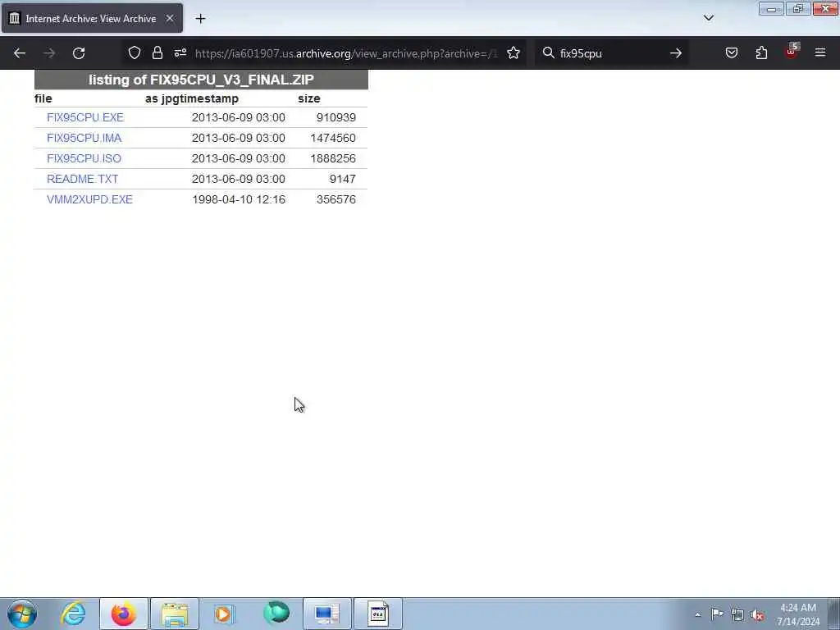Click size value 910939
Image resolution: width=840 pixels, height=630 pixels.
(336, 117)
